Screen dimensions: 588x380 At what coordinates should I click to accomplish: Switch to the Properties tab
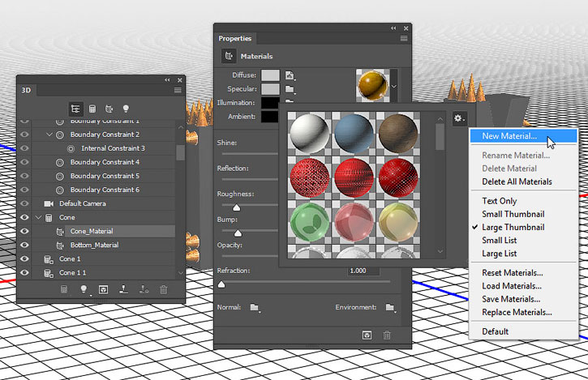(235, 39)
